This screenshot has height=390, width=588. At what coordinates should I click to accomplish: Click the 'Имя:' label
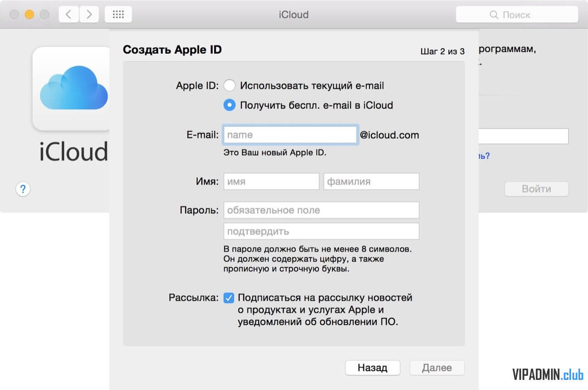[x=207, y=181]
